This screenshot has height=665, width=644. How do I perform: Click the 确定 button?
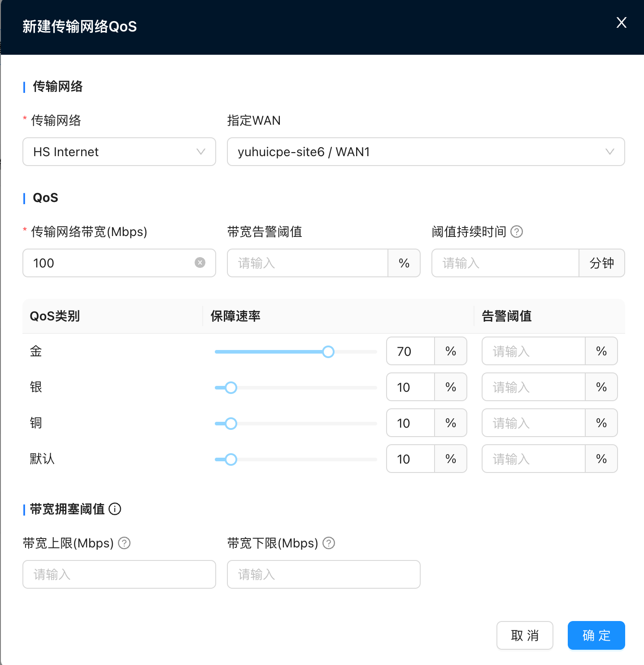click(596, 635)
